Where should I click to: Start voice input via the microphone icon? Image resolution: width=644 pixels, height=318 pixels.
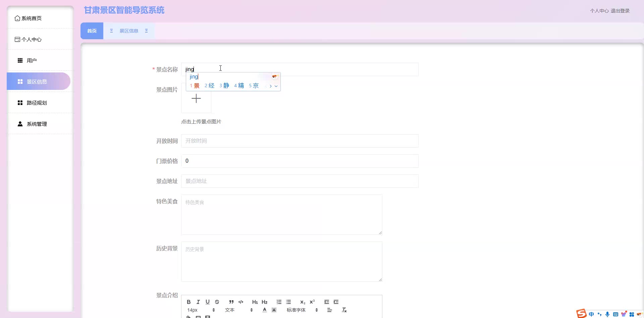click(607, 314)
